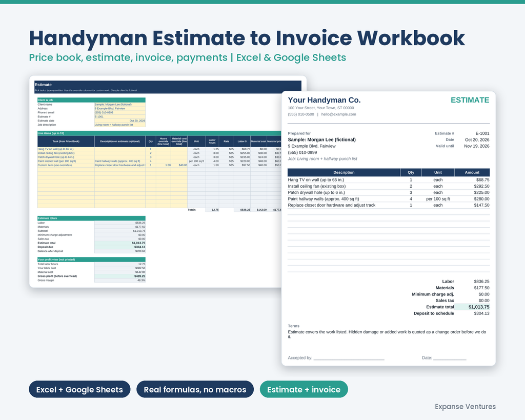Click the "Unit" column header in the document table
525x420 pixels.
point(438,172)
